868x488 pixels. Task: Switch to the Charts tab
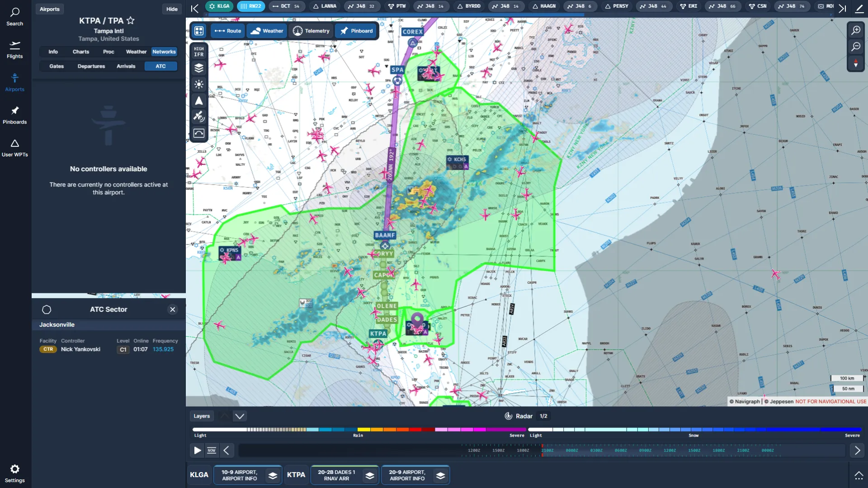[x=81, y=52]
